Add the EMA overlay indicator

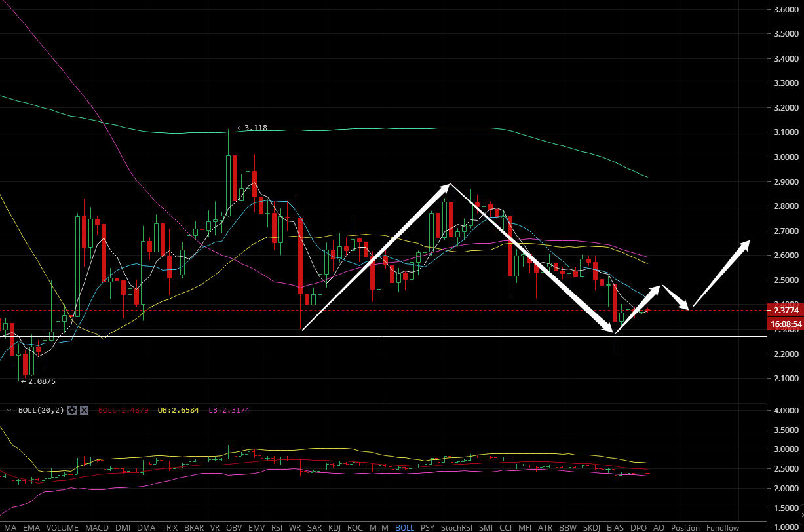click(x=31, y=527)
